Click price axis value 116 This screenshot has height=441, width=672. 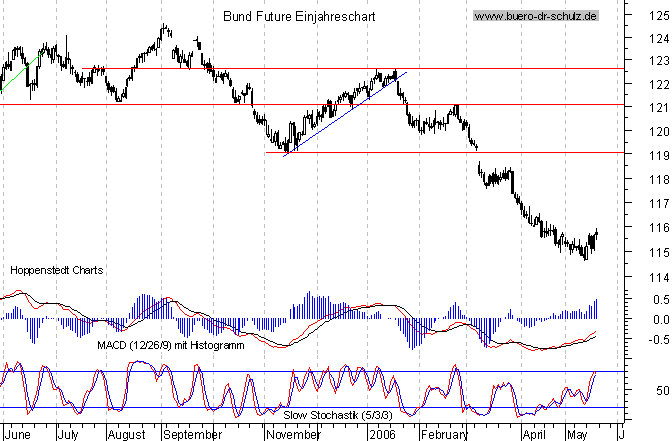pos(659,228)
